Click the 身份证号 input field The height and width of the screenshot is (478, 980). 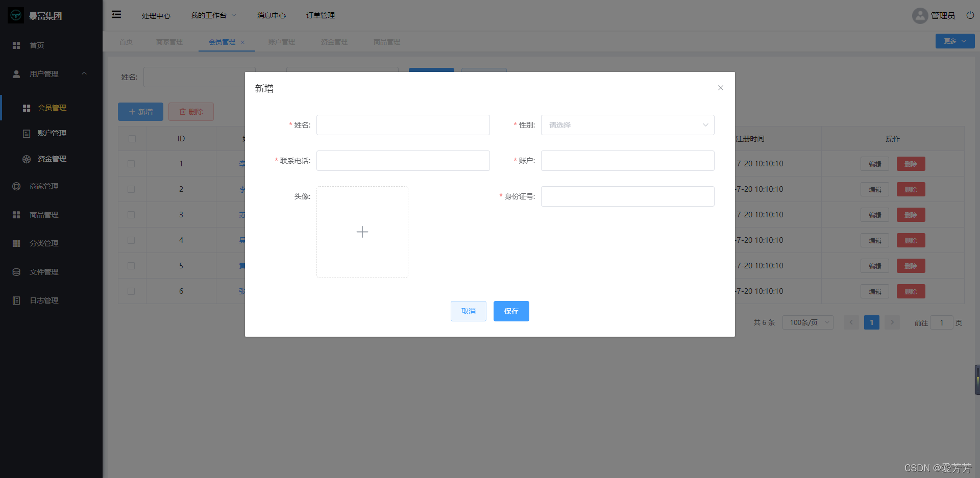pos(627,196)
